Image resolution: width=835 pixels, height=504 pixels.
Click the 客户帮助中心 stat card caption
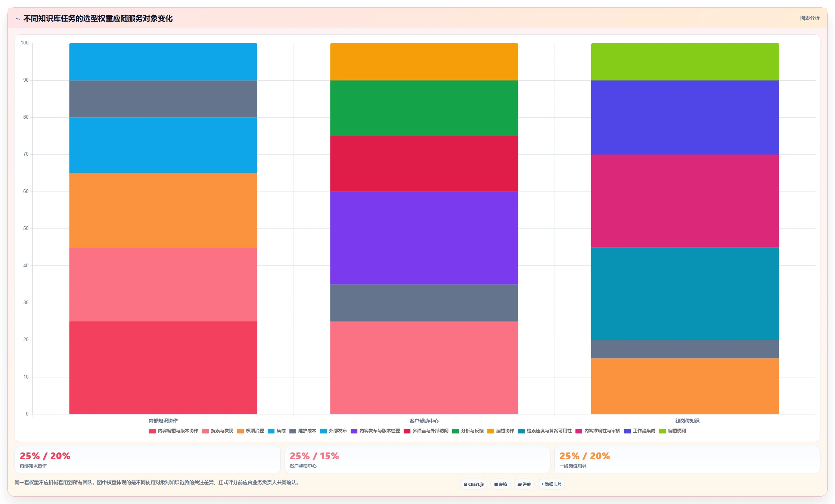(x=303, y=466)
